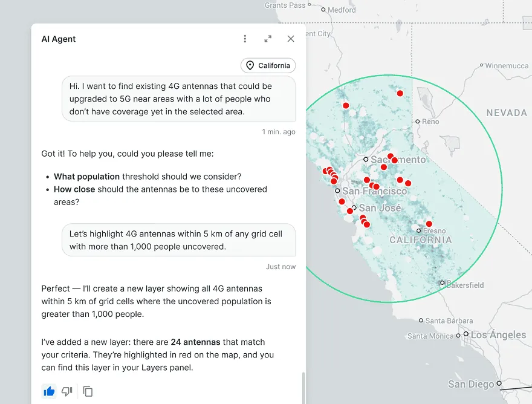Viewport: 532px width, 404px height.
Task: Click the Los Ángeles city marker
Action: coord(467,334)
